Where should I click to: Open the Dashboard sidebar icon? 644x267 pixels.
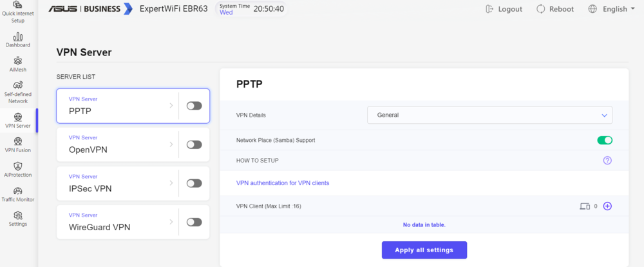tap(18, 37)
